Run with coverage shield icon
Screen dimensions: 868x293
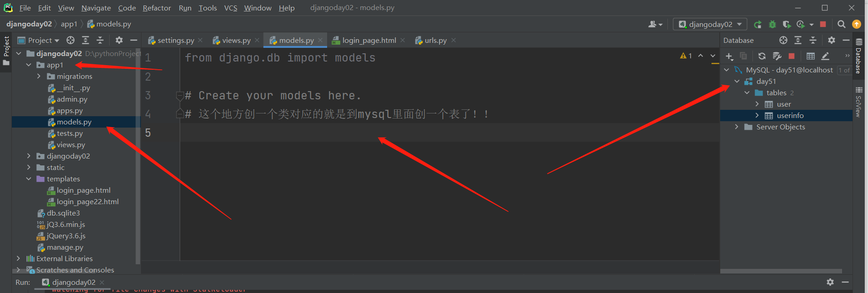pos(787,24)
